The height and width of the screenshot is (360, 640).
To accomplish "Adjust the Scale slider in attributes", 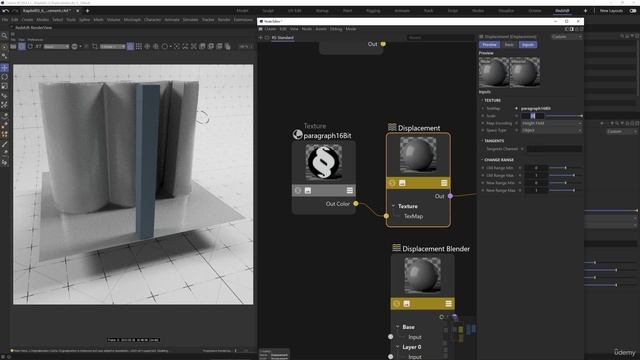I will 565,116.
